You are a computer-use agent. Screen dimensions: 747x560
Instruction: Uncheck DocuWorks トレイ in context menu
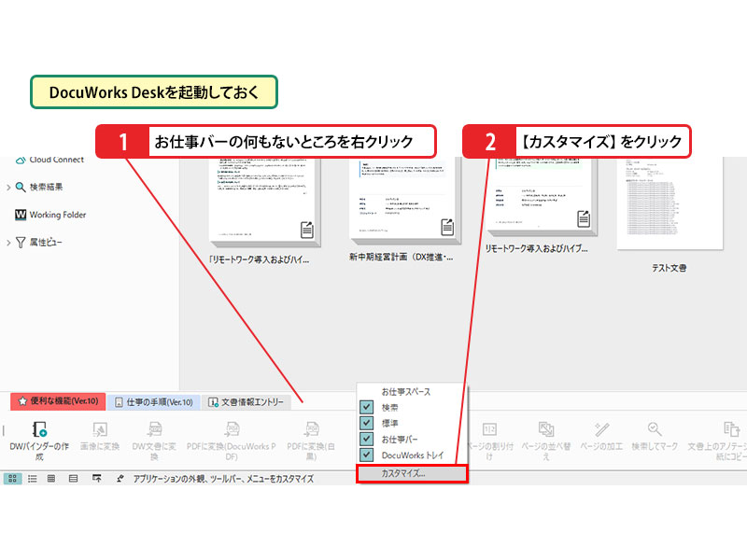pos(366,455)
